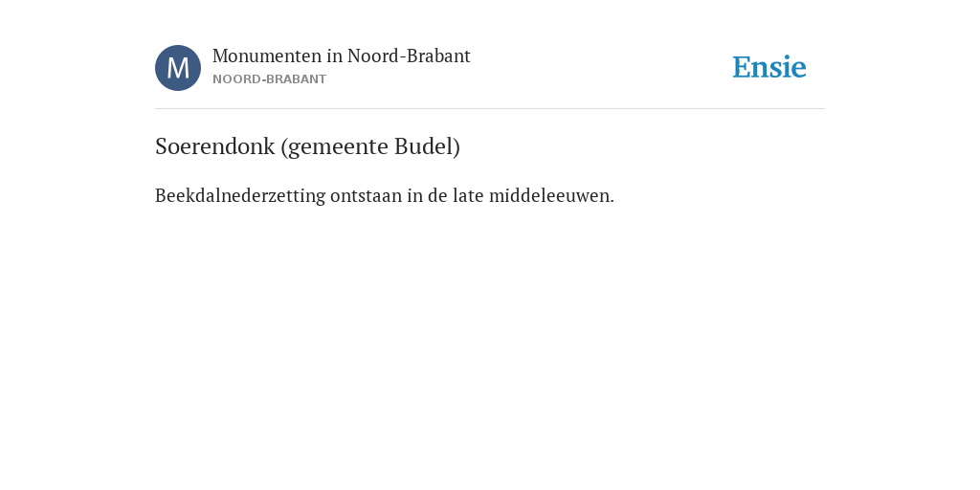Screen dimensions: 980x490
Task: Click the horizontal divider line under the header
Action: tap(490, 109)
